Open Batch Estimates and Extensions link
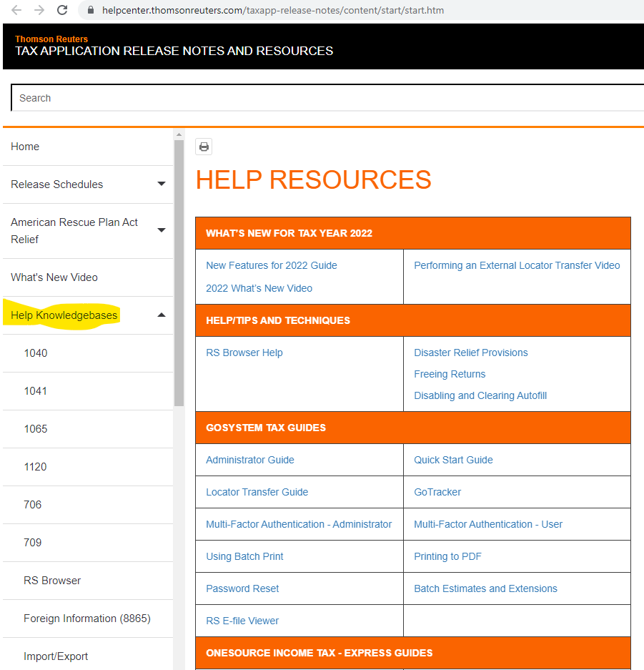This screenshot has width=644, height=670. point(485,588)
